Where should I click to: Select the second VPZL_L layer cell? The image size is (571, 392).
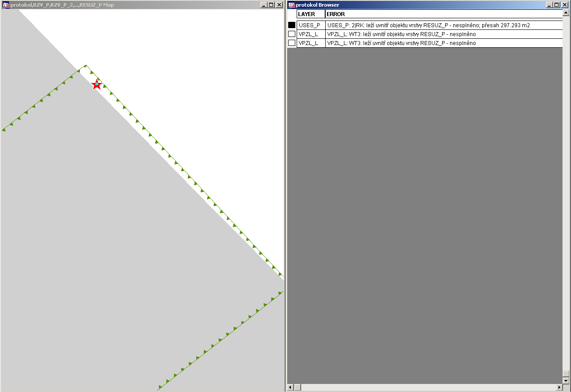(x=311, y=43)
